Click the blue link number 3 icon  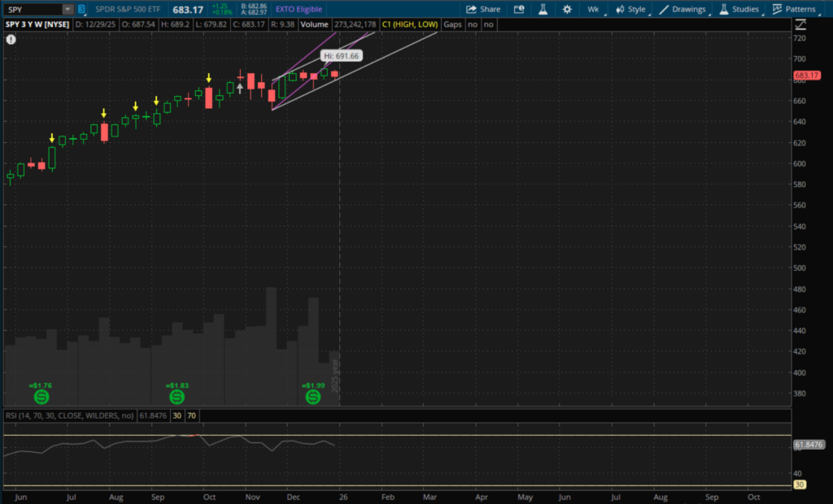click(81, 9)
